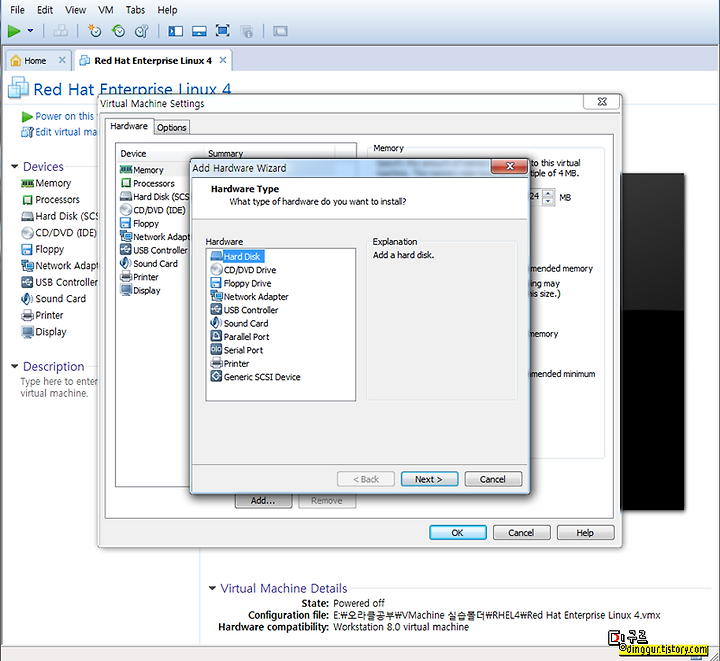The width and height of the screenshot is (720, 661).
Task: Open the snapshot manager toolbar icon
Action: click(141, 31)
